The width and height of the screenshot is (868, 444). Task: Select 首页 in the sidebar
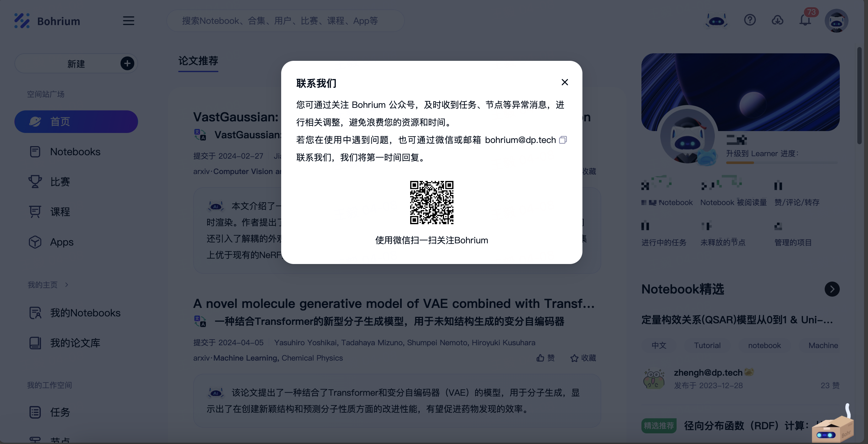(76, 122)
